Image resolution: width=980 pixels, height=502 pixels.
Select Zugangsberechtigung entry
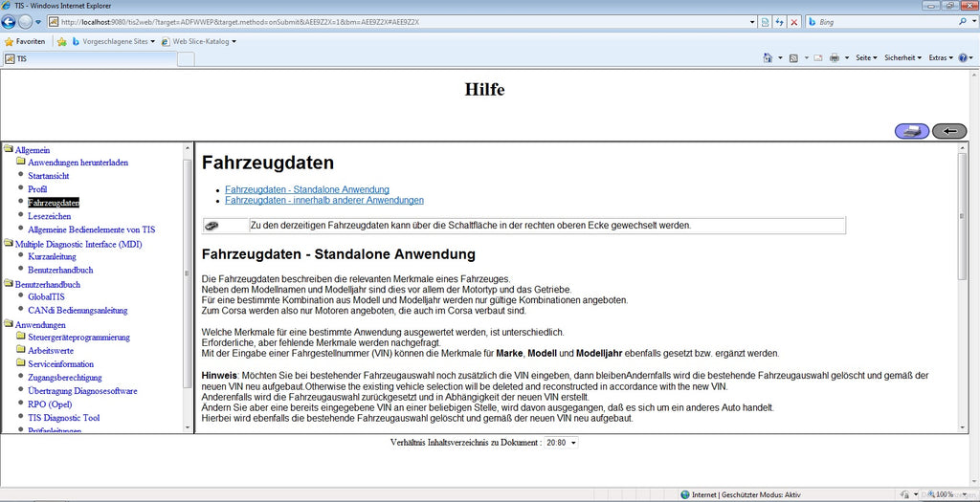click(x=65, y=378)
